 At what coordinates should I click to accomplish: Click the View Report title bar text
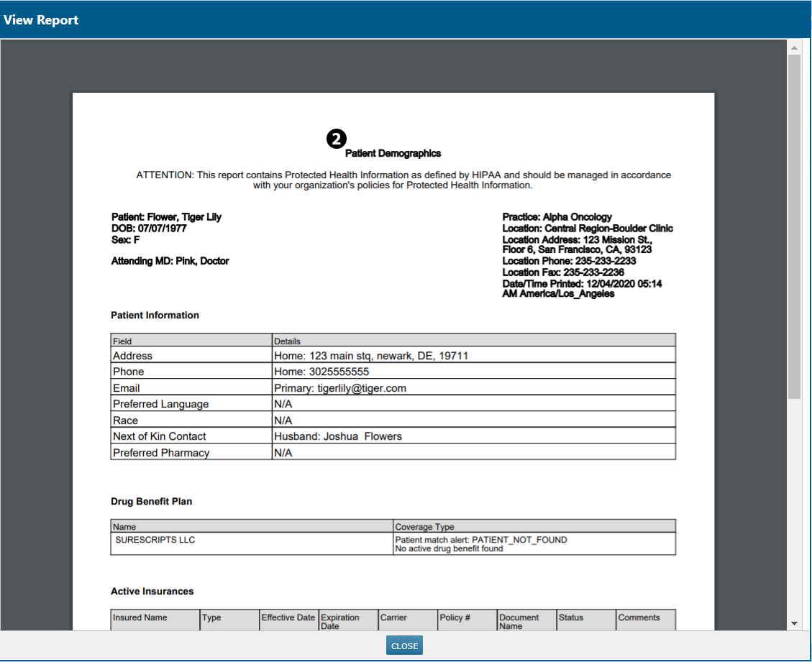[x=41, y=19]
